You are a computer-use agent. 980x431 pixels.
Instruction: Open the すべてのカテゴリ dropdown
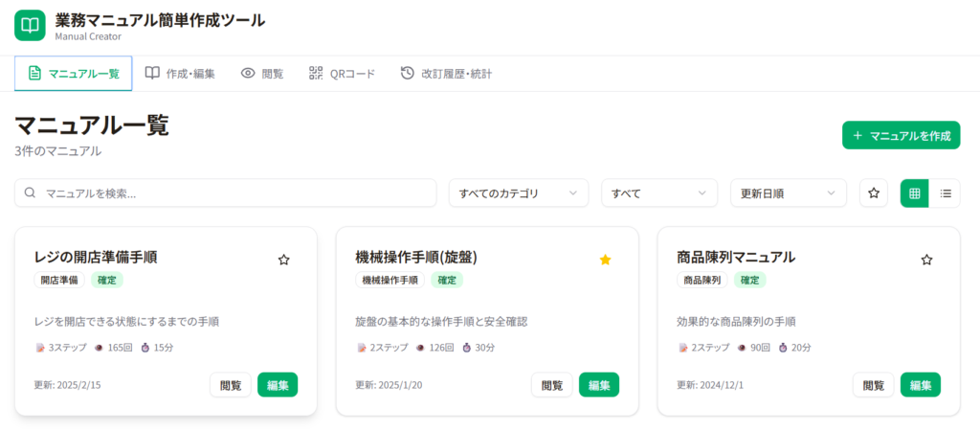[519, 193]
